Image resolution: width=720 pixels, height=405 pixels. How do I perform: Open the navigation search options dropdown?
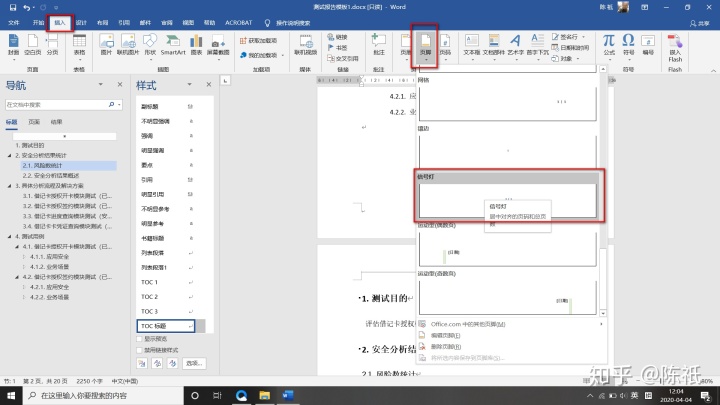click(x=119, y=105)
